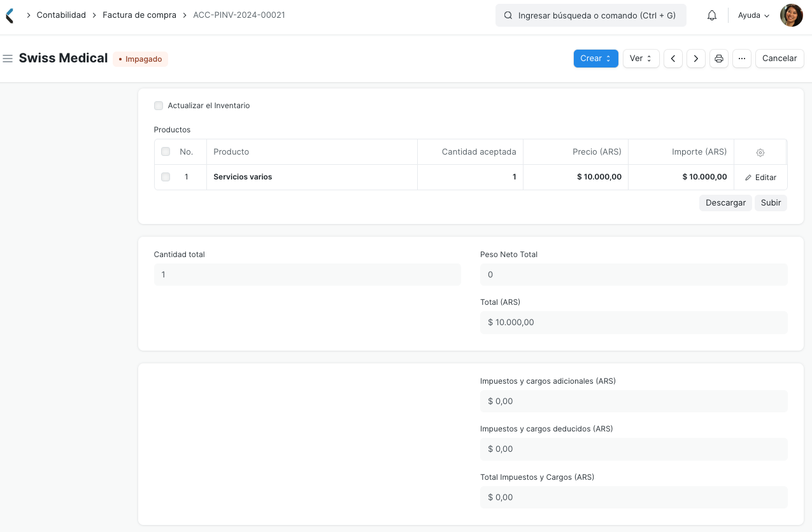Open the three-dots more menu
Viewport: 812px width, 532px height.
[x=742, y=59]
